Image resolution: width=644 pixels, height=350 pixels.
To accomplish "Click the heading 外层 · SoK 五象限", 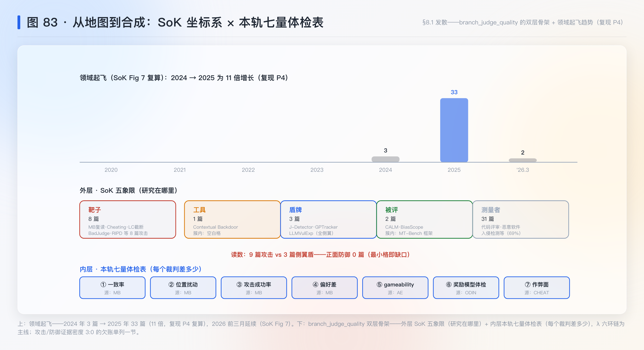I will coord(129,190).
